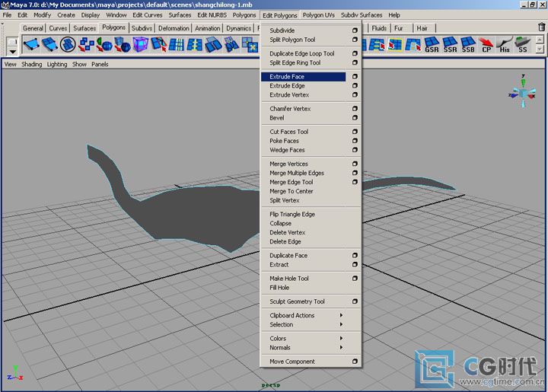Open Extrude Face option box
548x392 pixels.
click(355, 77)
